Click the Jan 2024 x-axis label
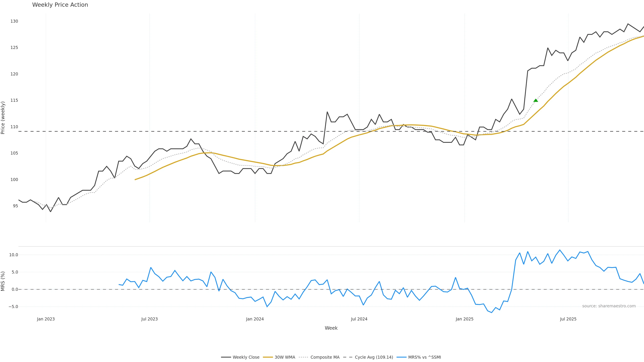The width and height of the screenshot is (644, 362). [x=255, y=319]
